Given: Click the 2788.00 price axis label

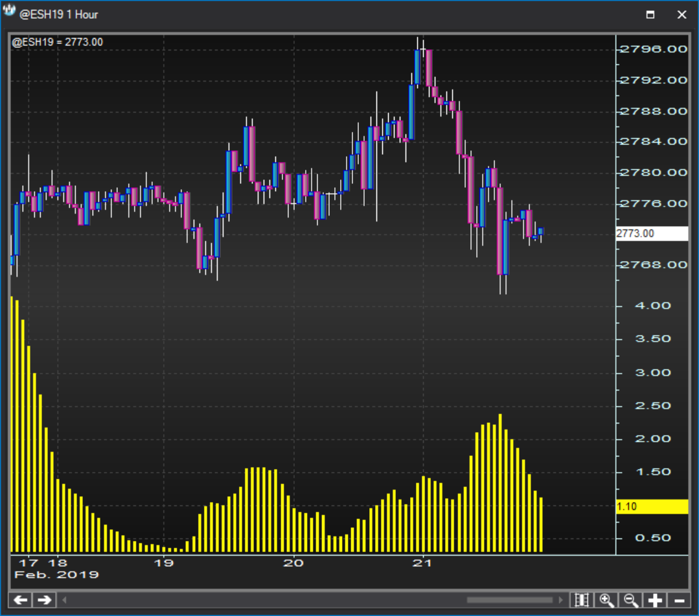Looking at the screenshot, I should (x=654, y=111).
